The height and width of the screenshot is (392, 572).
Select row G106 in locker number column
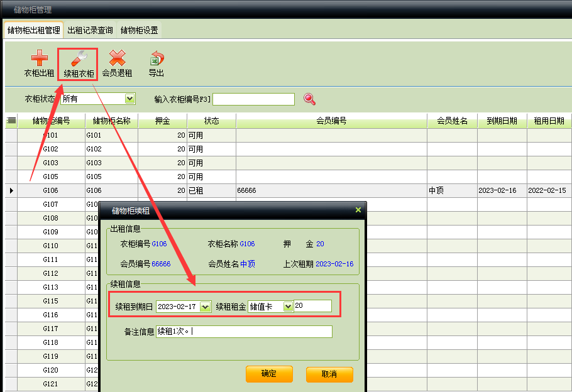click(51, 191)
